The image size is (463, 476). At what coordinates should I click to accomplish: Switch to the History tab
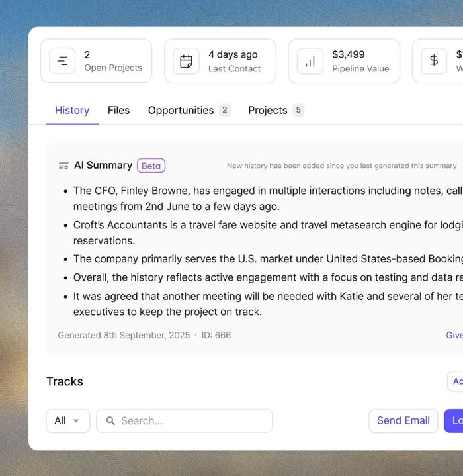[x=72, y=110]
